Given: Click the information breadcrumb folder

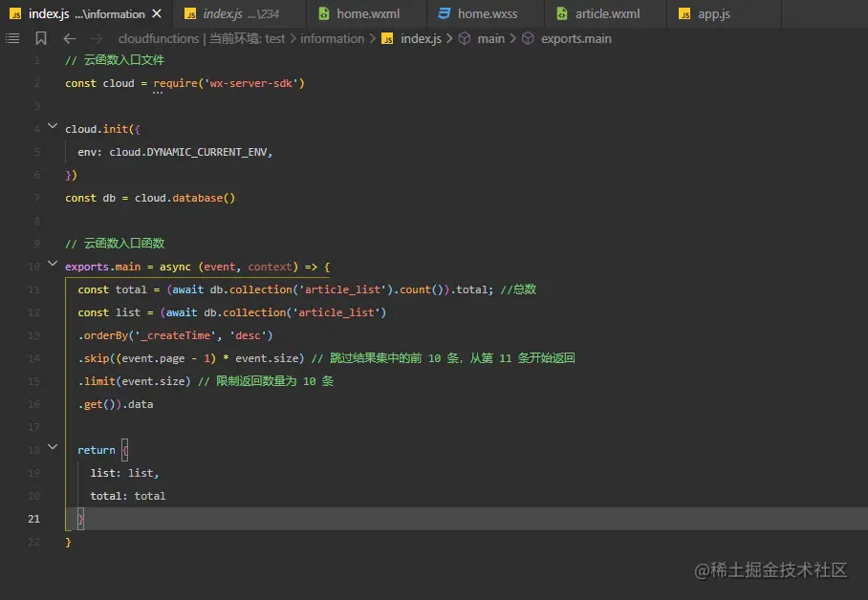Looking at the screenshot, I should (332, 39).
